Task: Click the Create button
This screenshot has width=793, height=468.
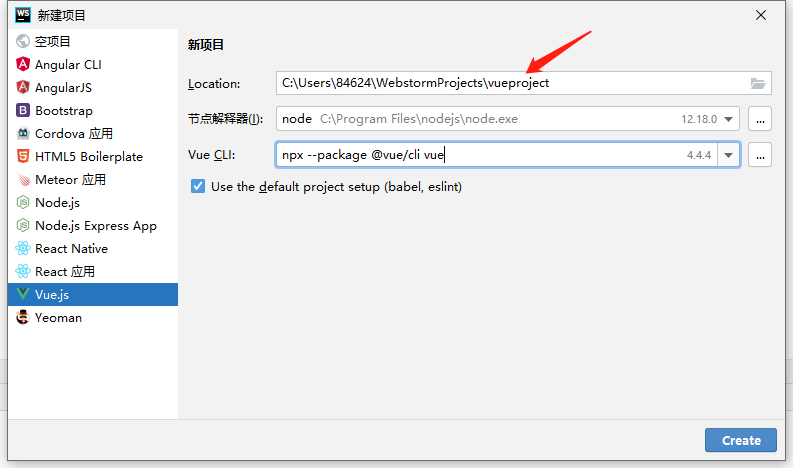Action: [x=741, y=440]
